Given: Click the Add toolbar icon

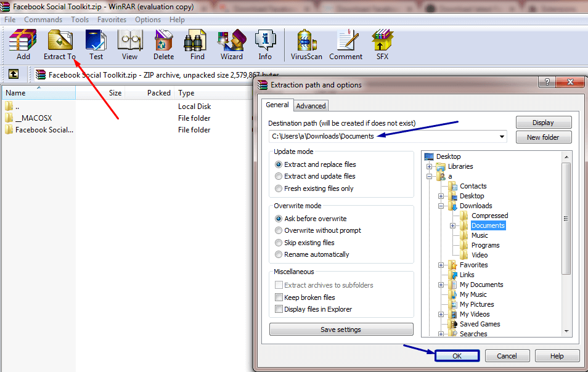Looking at the screenshot, I should (x=23, y=41).
